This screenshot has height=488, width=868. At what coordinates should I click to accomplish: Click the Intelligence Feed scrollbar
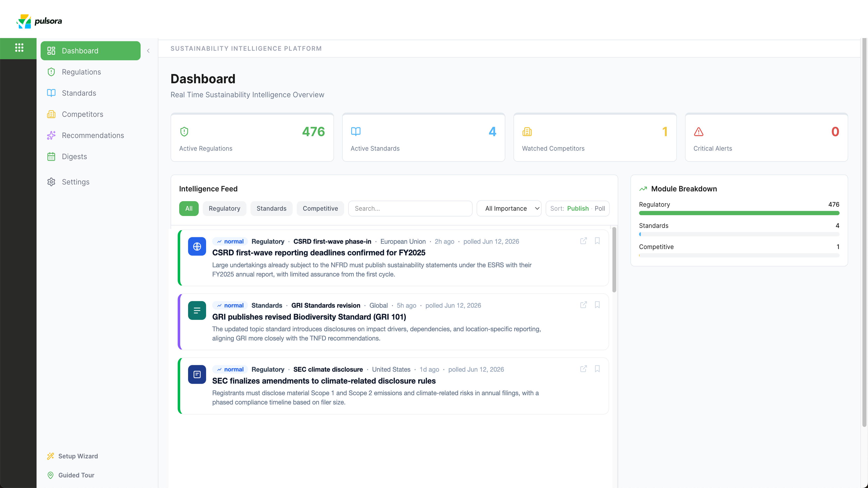tap(614, 260)
